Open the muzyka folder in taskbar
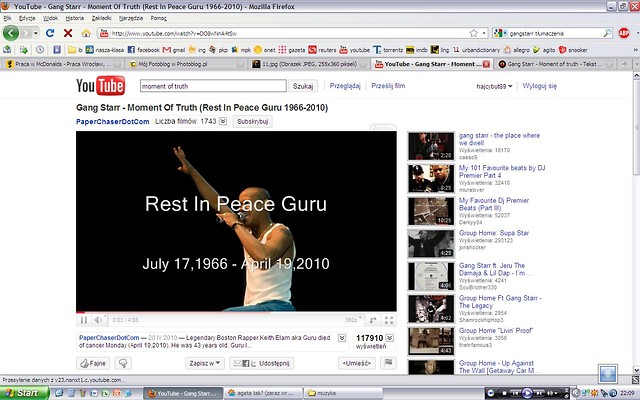Viewport: 640px width, 400px height. point(344,393)
